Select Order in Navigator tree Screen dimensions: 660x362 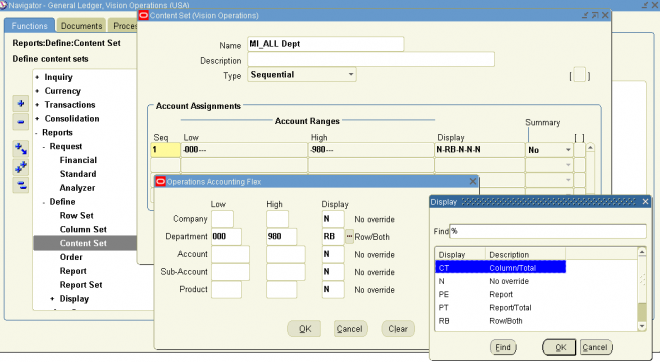(x=71, y=257)
